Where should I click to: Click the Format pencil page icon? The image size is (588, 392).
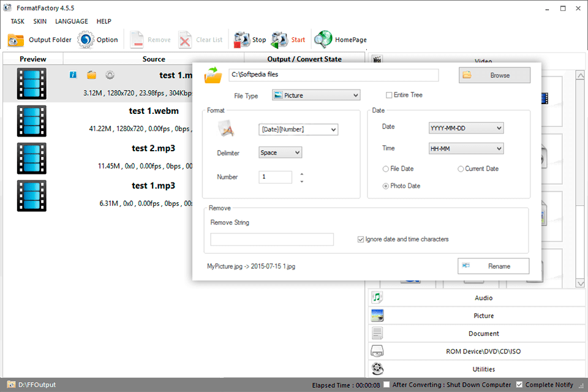point(227,129)
